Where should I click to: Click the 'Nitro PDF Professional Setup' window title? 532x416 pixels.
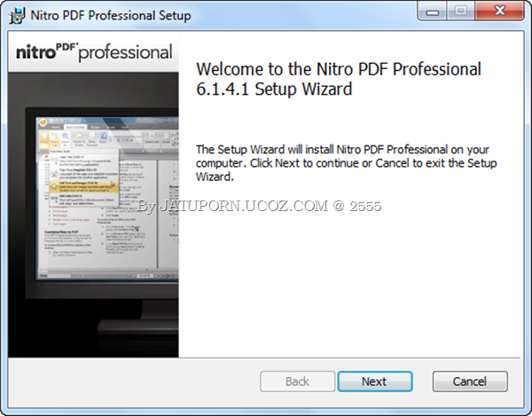coord(111,16)
